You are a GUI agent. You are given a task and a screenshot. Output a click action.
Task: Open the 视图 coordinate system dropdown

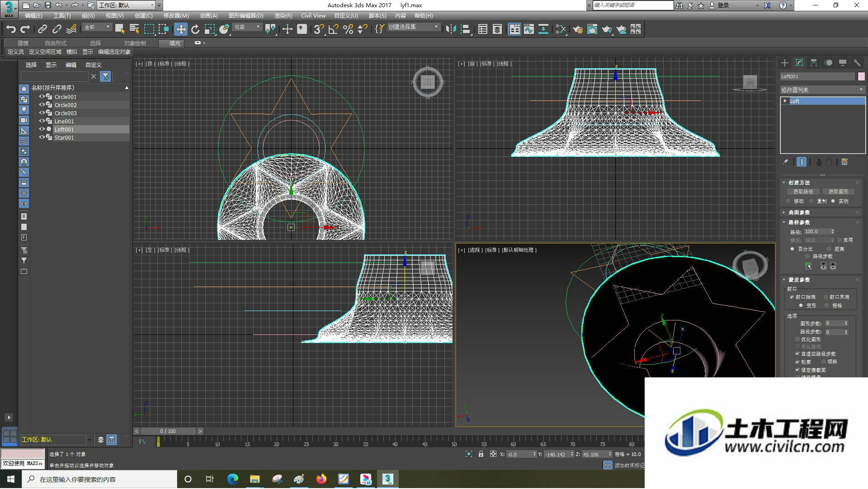247,27
